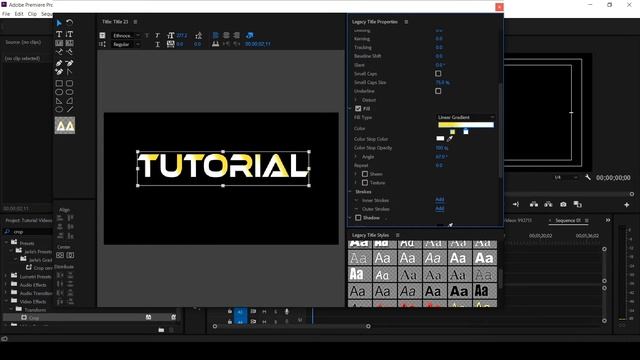
Task: Open the Regular font style dropdown
Action: pos(126,44)
